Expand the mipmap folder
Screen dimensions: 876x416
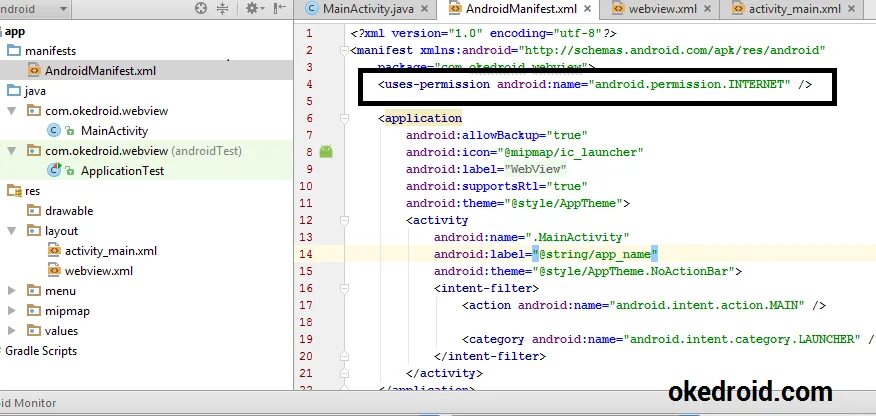[x=12, y=311]
